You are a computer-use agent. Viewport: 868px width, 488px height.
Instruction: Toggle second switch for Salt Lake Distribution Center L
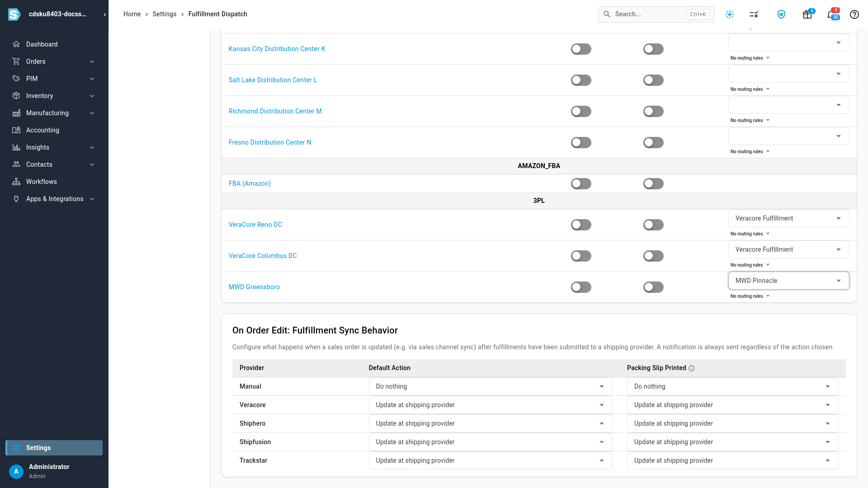(653, 80)
